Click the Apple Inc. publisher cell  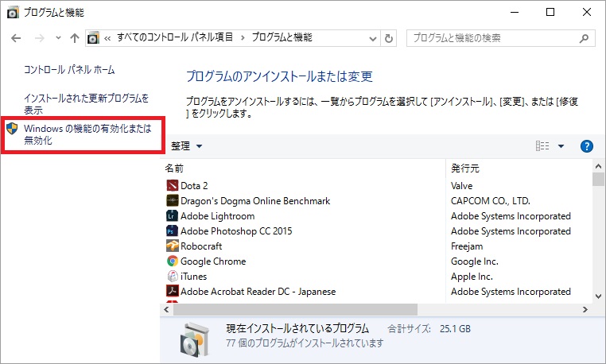(x=472, y=277)
